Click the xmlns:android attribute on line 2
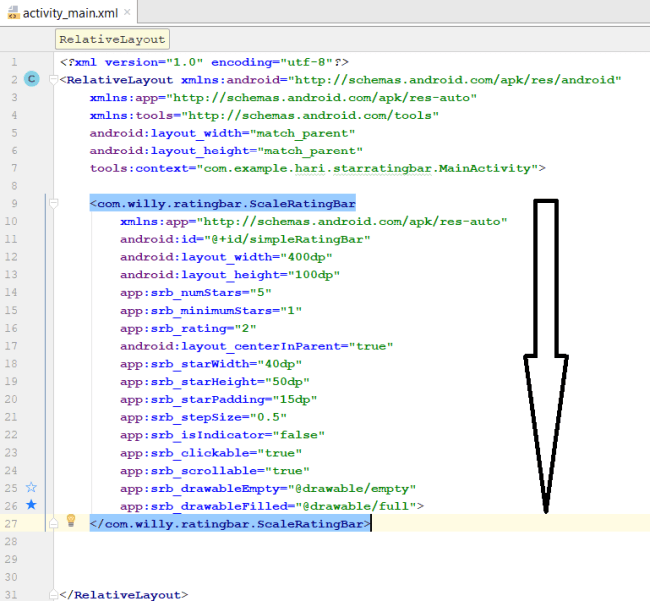This screenshot has width=650, height=601. tap(401, 80)
